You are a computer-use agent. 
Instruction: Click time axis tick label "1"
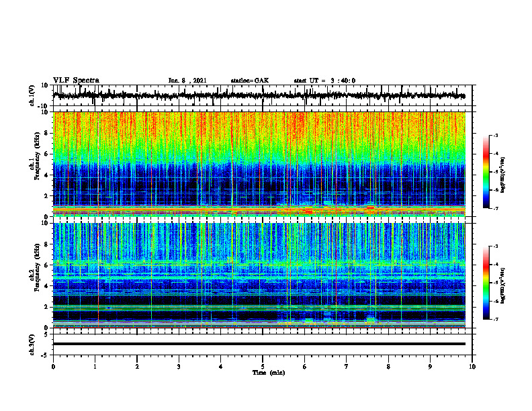coord(95,367)
